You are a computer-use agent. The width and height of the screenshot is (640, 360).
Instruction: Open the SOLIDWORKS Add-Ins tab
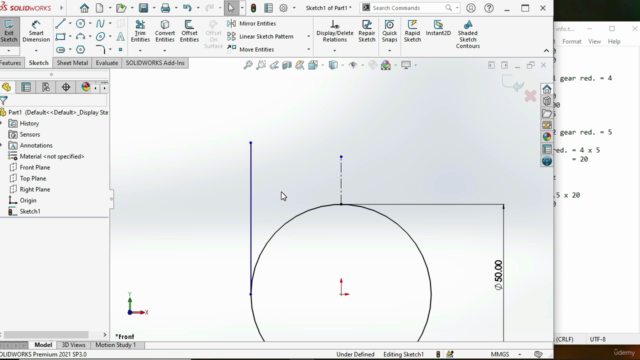click(x=155, y=63)
